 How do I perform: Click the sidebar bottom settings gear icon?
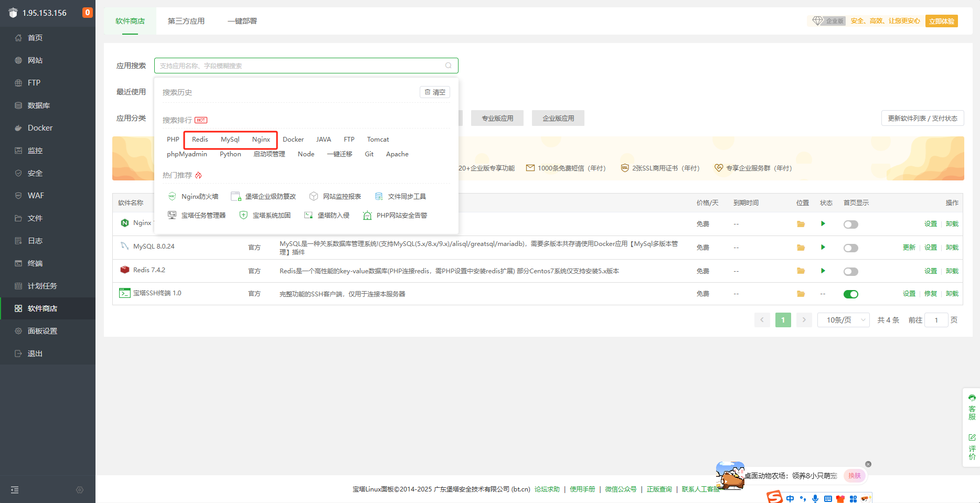click(x=80, y=490)
